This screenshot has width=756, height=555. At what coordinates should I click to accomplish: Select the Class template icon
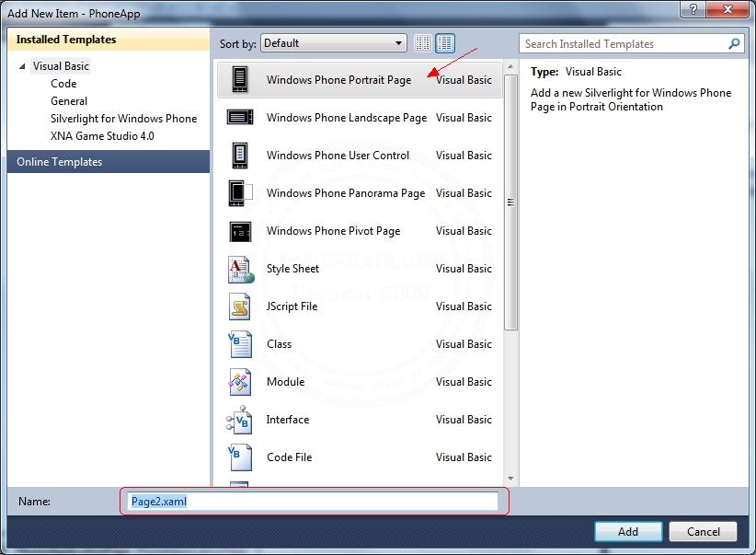(x=240, y=343)
